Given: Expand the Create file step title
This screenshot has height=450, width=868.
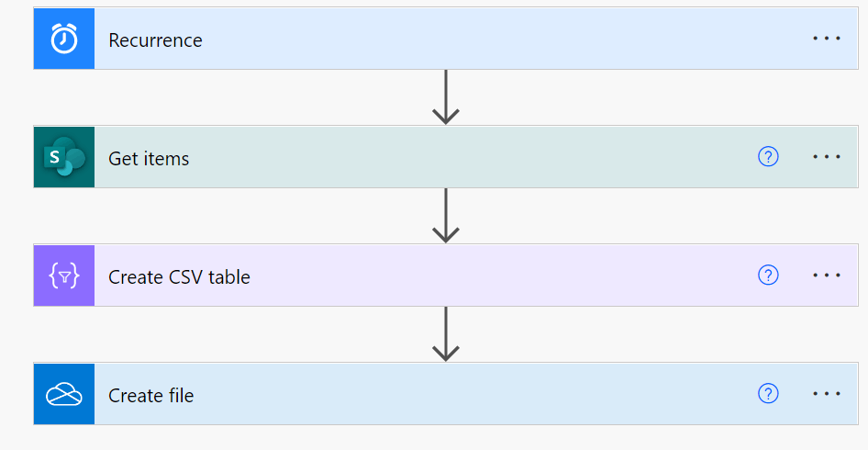Looking at the screenshot, I should pos(151,395).
